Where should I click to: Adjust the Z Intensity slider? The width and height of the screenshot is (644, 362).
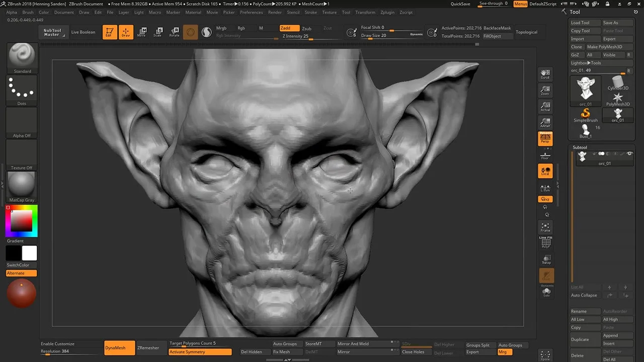tap(311, 36)
